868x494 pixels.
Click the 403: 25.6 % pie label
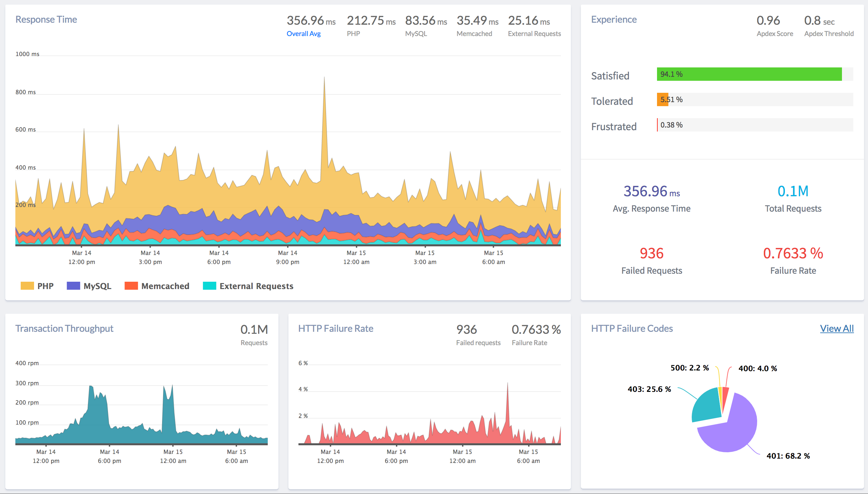pyautogui.click(x=649, y=389)
